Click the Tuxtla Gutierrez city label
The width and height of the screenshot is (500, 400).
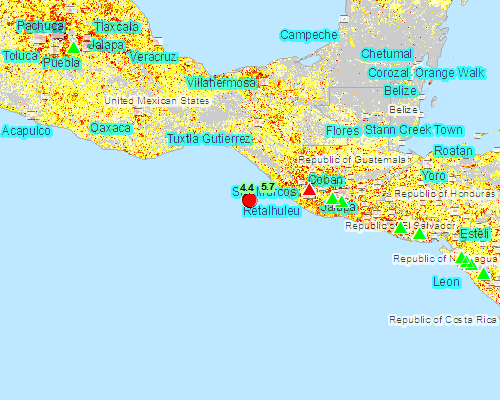point(209,139)
